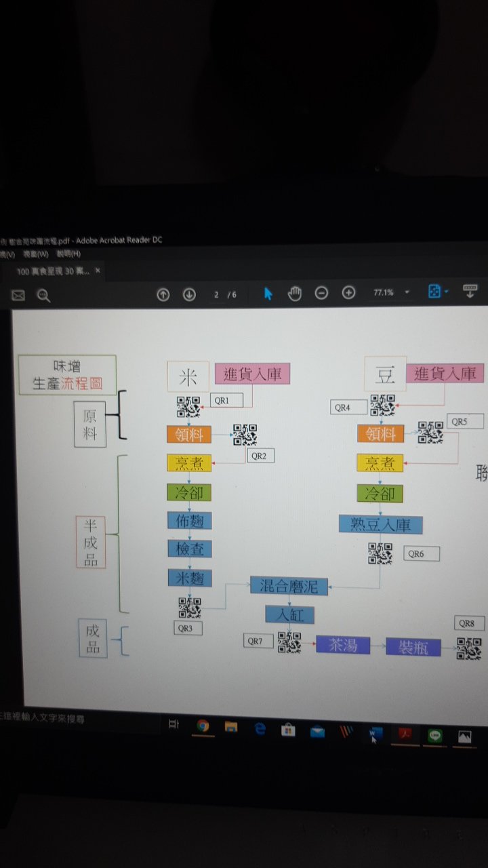Zoom out with the minus circle icon
488x868 pixels.
[322, 293]
